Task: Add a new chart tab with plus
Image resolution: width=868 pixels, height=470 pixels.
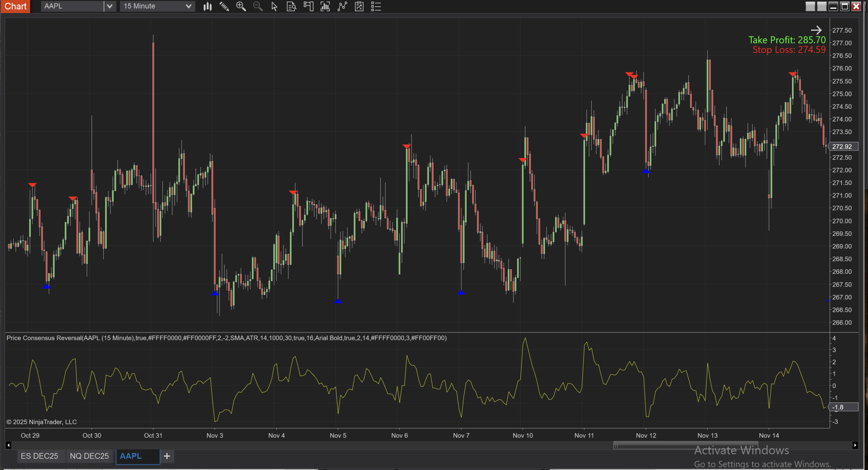Action: (167, 456)
